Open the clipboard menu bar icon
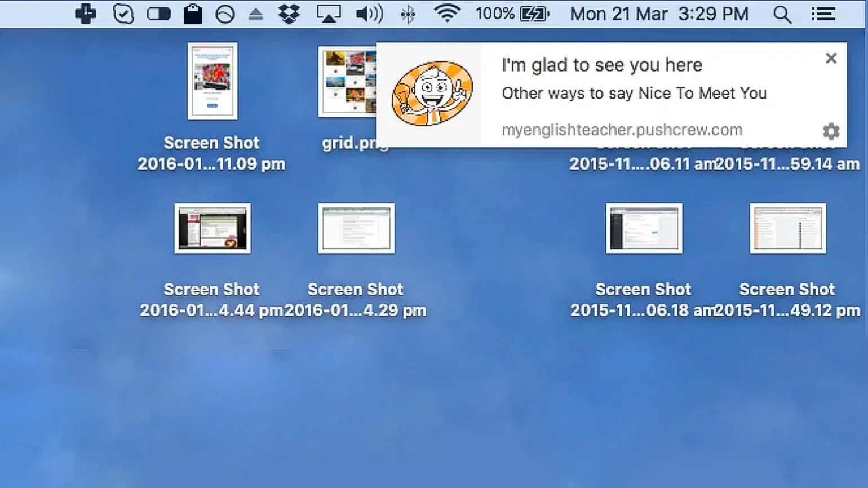 click(193, 14)
